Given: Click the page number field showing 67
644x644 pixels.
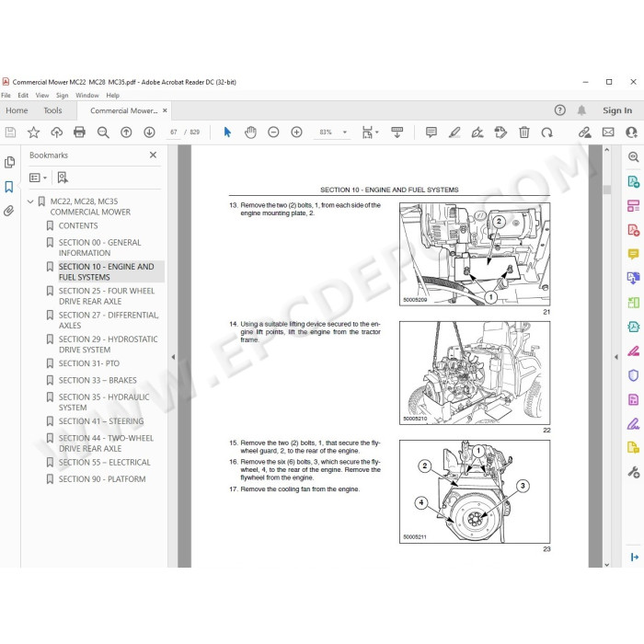Looking at the screenshot, I should [x=174, y=132].
